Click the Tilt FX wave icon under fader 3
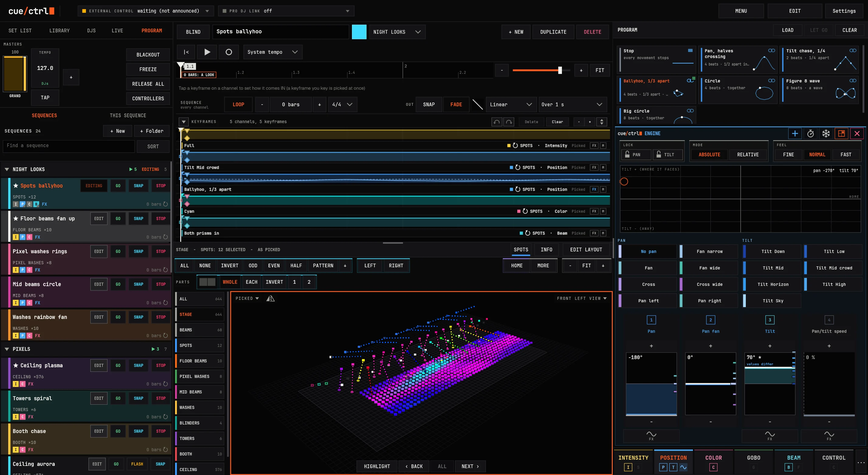Screen dimensions: 868x475 (770, 435)
